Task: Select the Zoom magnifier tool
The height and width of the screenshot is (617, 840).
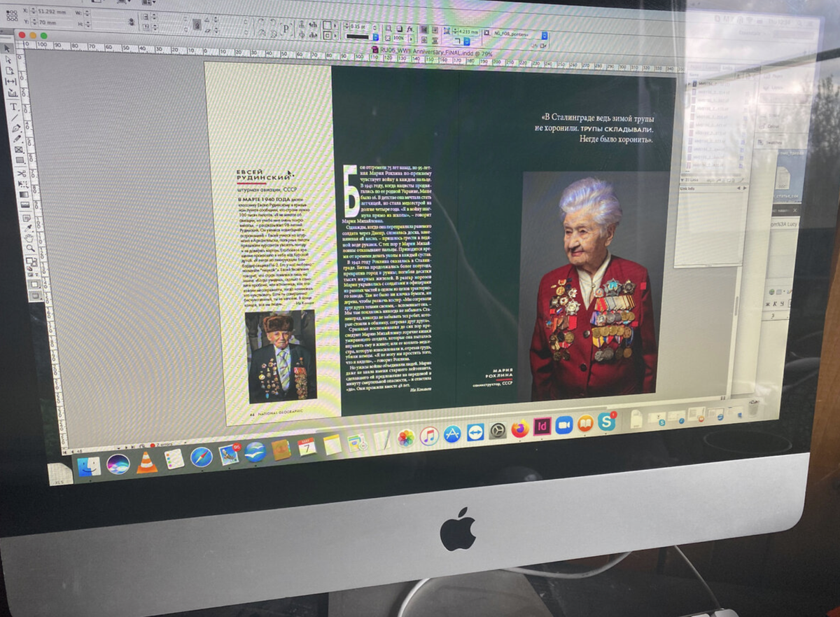Action: coord(30,248)
